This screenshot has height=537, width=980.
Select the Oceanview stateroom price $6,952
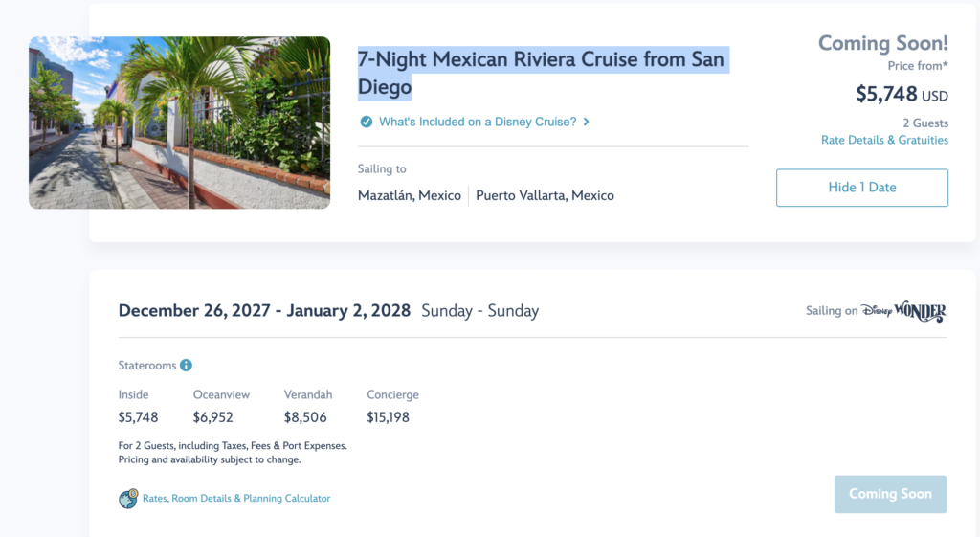click(x=213, y=417)
